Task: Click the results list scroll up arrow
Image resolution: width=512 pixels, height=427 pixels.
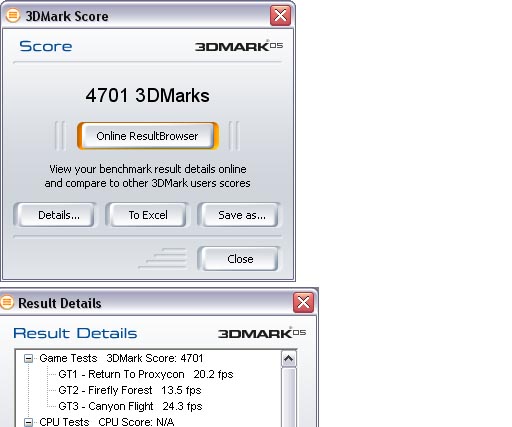Action: click(289, 359)
